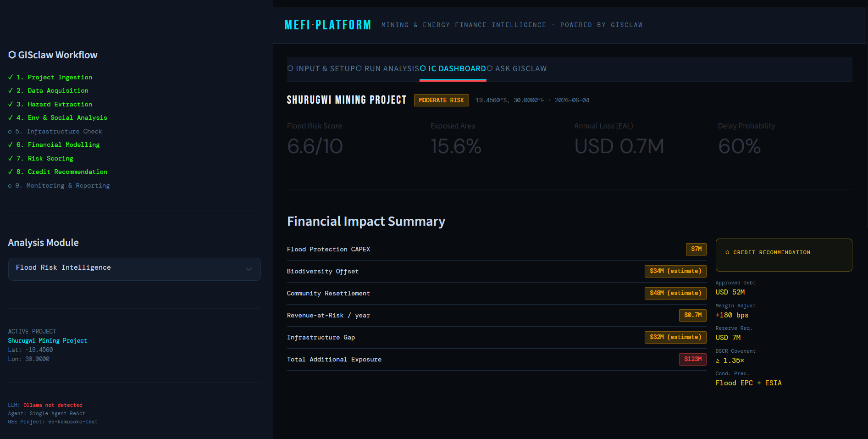Click the Annual Loss USD 0.7M value
This screenshot has width=868, height=439.
pyautogui.click(x=619, y=147)
